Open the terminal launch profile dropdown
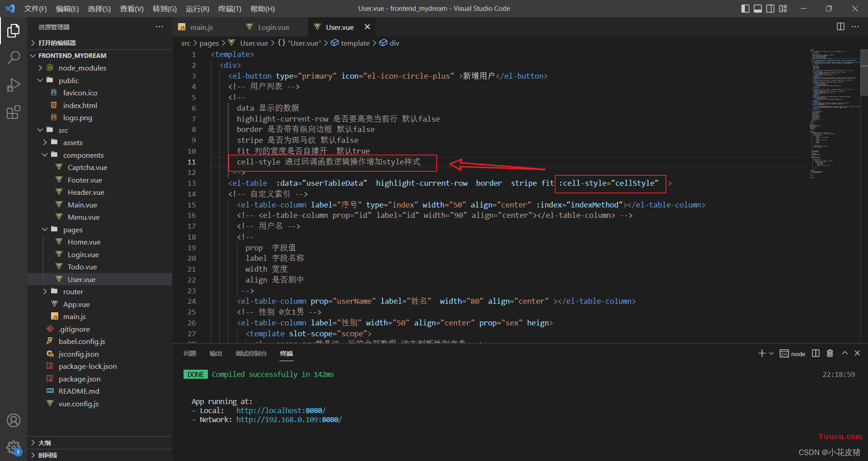868x461 pixels. [x=771, y=353]
